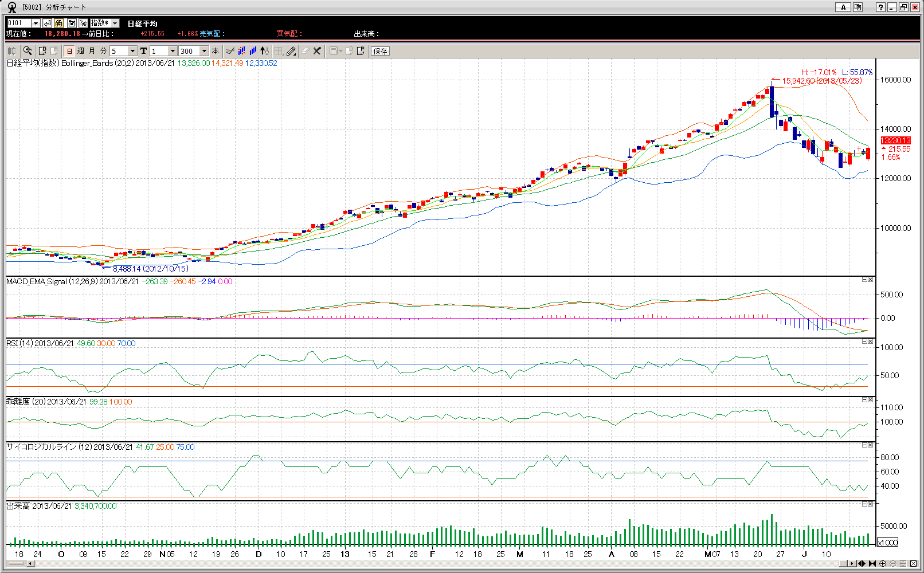Open the stock code 0101 dropdown

tap(36, 23)
